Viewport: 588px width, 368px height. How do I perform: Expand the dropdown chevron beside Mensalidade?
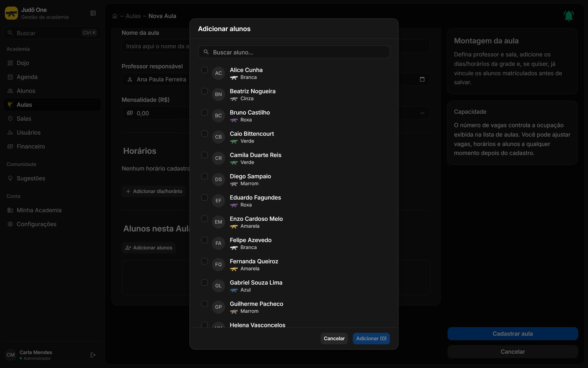click(x=422, y=113)
